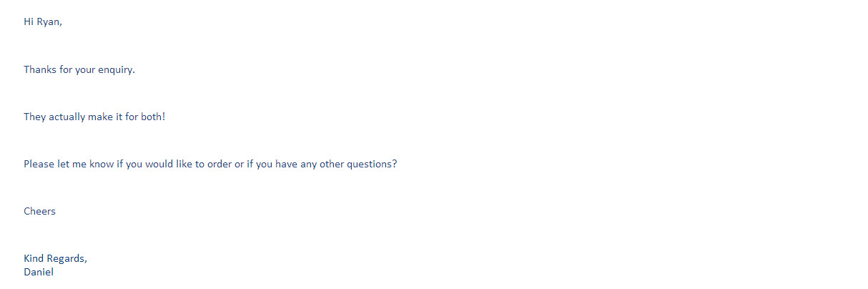This screenshot has height=289, width=868.
Task: Click the word Regards
Action: pyautogui.click(x=66, y=258)
